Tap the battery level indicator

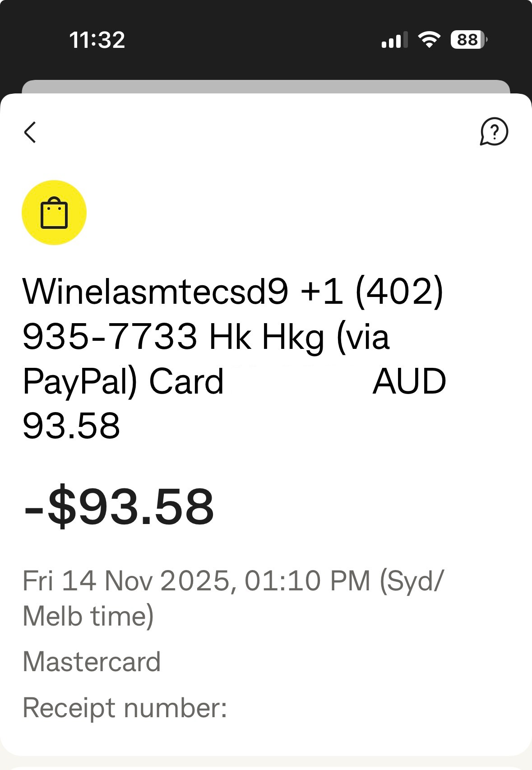tap(468, 40)
